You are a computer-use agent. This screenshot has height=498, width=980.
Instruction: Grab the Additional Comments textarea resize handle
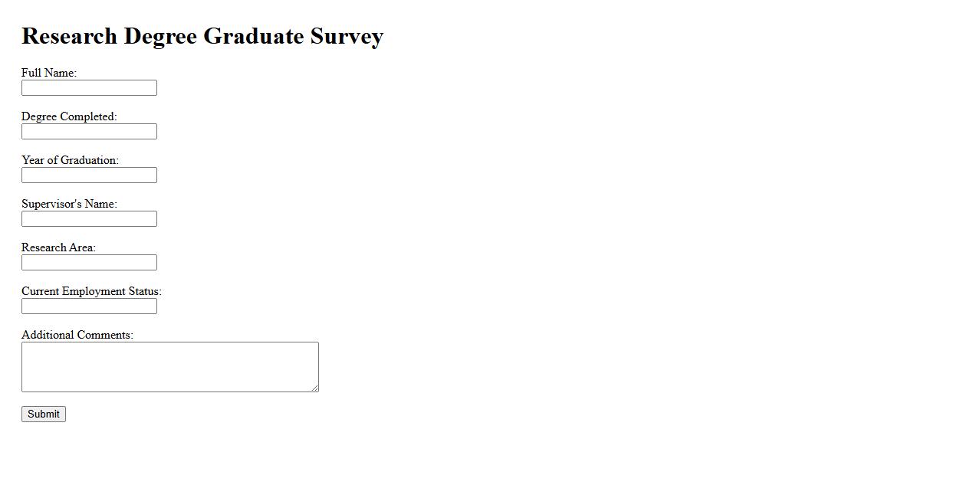pos(314,388)
